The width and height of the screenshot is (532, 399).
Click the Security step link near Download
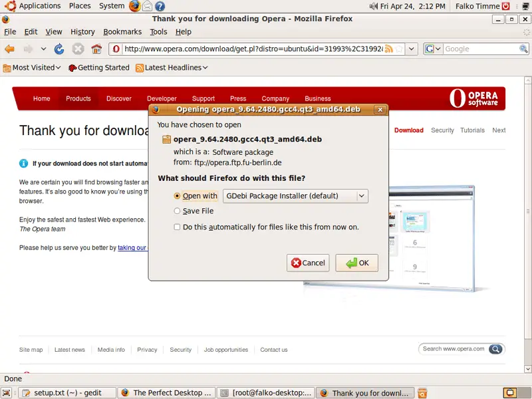(442, 130)
